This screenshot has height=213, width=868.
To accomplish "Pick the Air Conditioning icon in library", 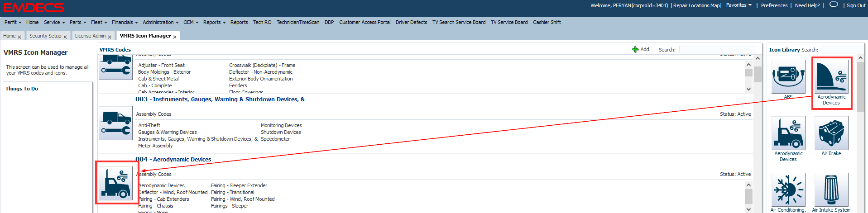I will click(x=788, y=189).
